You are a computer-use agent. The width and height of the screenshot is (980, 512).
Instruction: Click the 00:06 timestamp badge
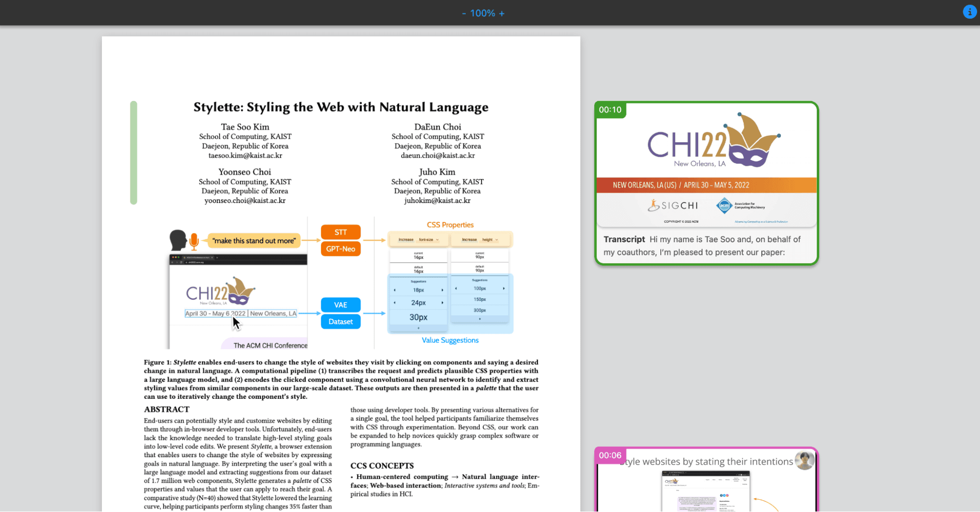click(x=610, y=455)
